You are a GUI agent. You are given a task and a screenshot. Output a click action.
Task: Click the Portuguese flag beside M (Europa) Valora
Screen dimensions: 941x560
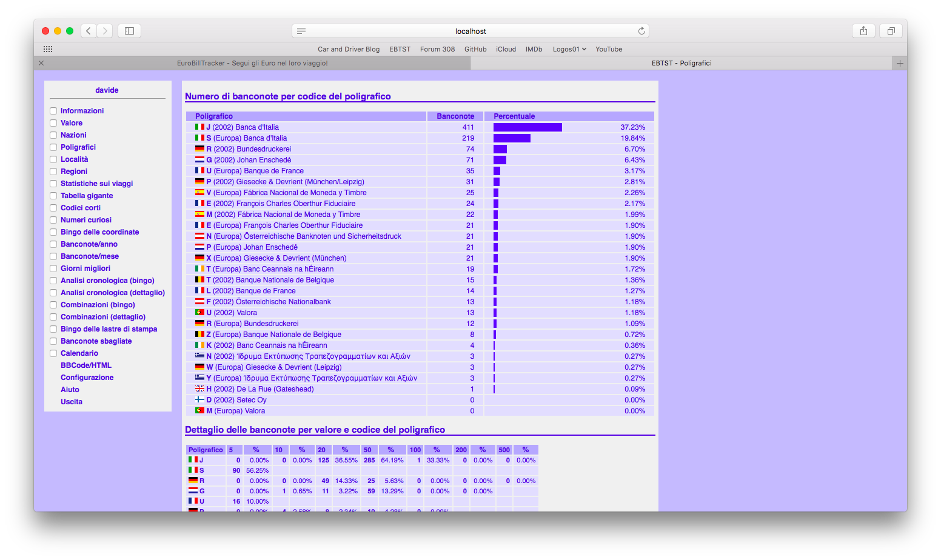pyautogui.click(x=199, y=410)
